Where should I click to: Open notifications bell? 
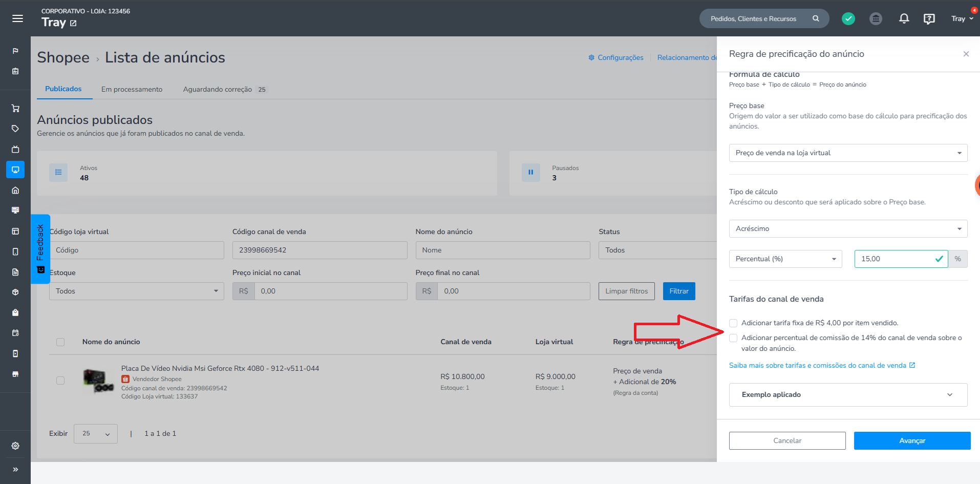pyautogui.click(x=904, y=18)
